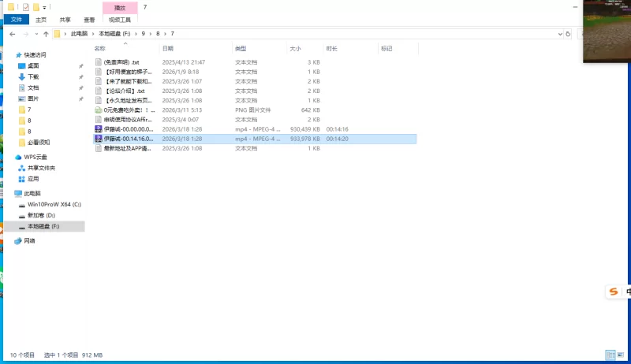Click the Sogou input method S icon

tap(613, 292)
